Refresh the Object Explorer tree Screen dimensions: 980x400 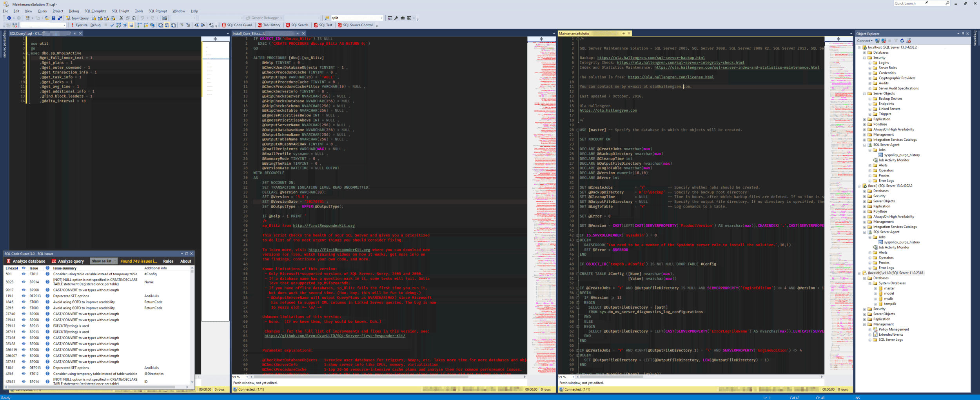pos(902,41)
